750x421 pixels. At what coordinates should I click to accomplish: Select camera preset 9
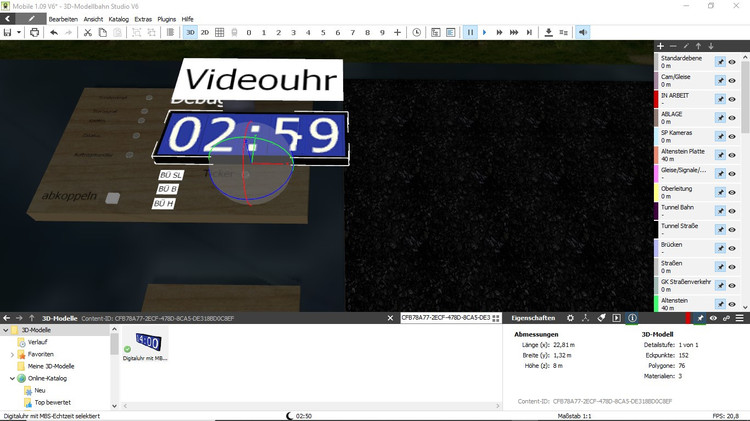[382, 33]
